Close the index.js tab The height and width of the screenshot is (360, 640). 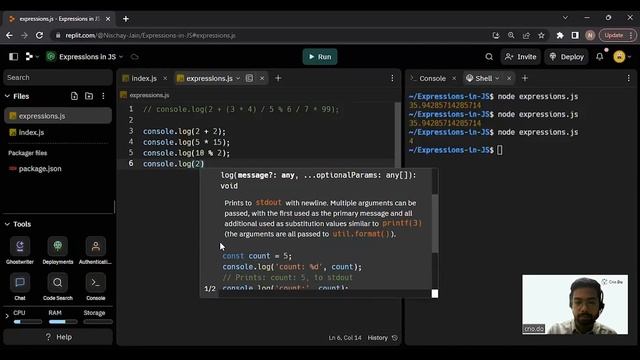pyautogui.click(x=165, y=78)
